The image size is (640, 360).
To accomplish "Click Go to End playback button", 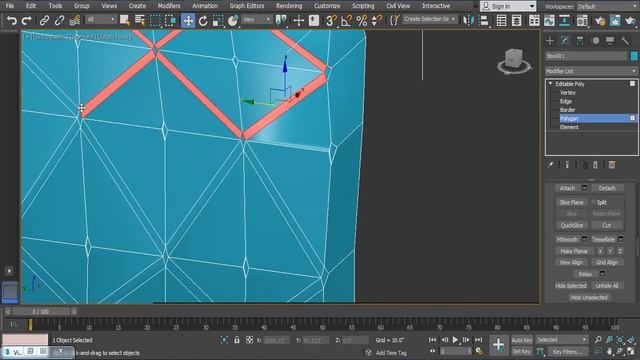I will [x=478, y=340].
